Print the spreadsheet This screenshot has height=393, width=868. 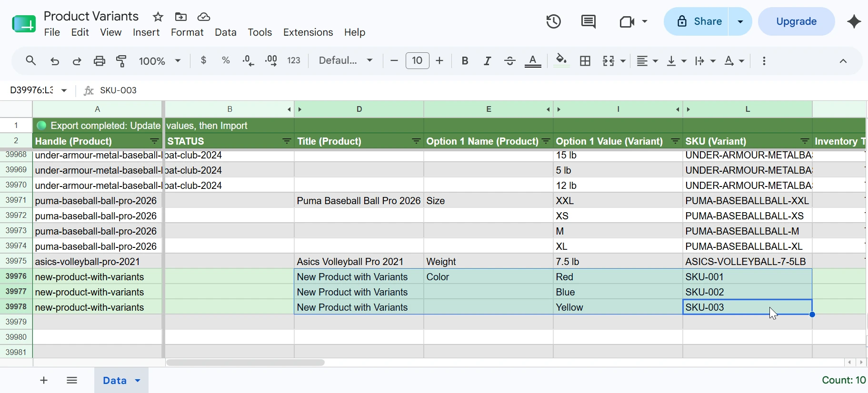click(x=99, y=61)
